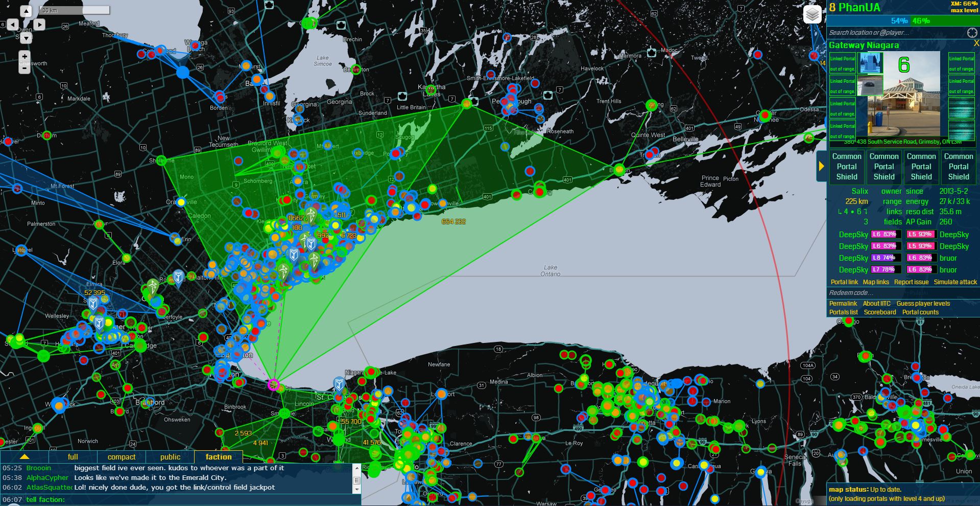Click the L7 78% resonator bar
980x506 pixels.
[x=886, y=270]
